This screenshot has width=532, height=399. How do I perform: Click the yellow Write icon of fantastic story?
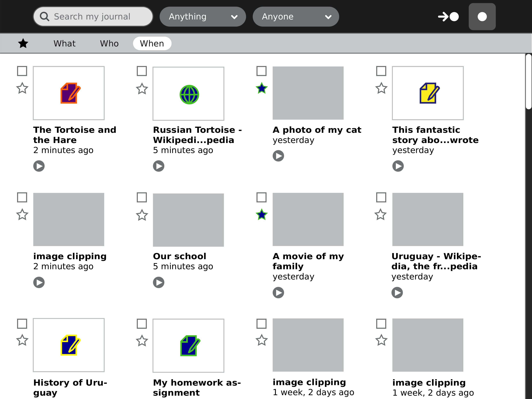(429, 93)
